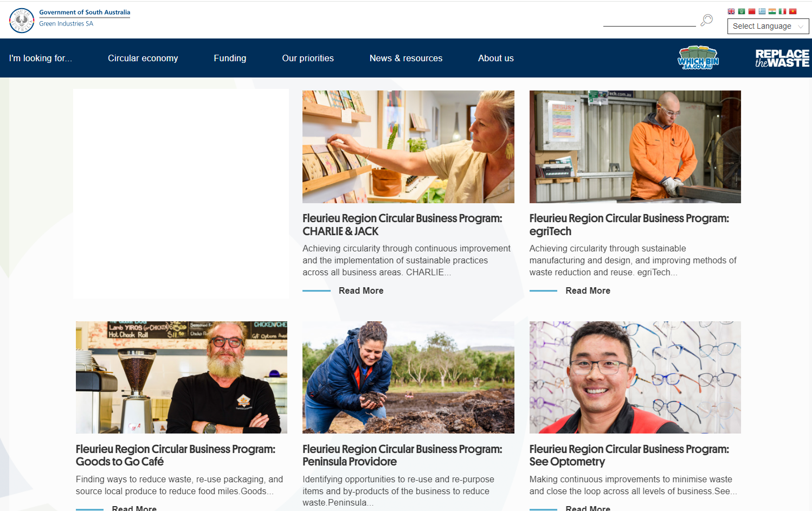Open the Replace the Waste logo
This screenshot has width=812, height=511.
pos(782,58)
